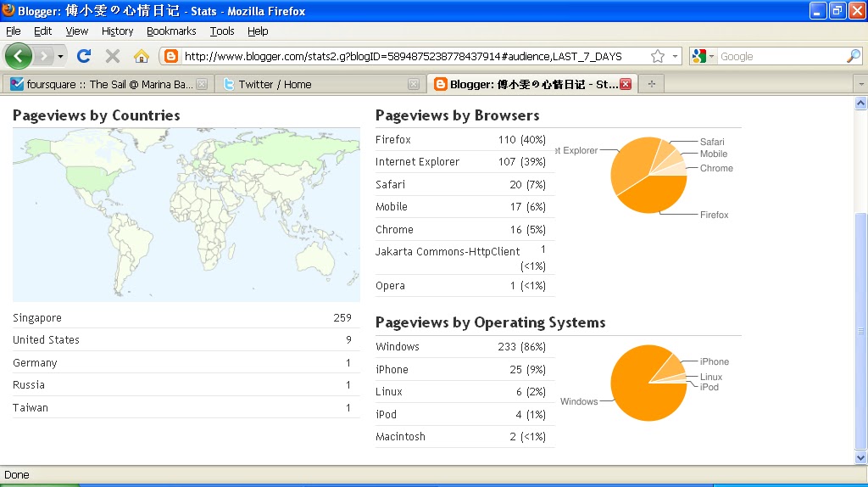868x487 pixels.
Task: Open the search engine selector dropdown
Action: pyautogui.click(x=704, y=56)
